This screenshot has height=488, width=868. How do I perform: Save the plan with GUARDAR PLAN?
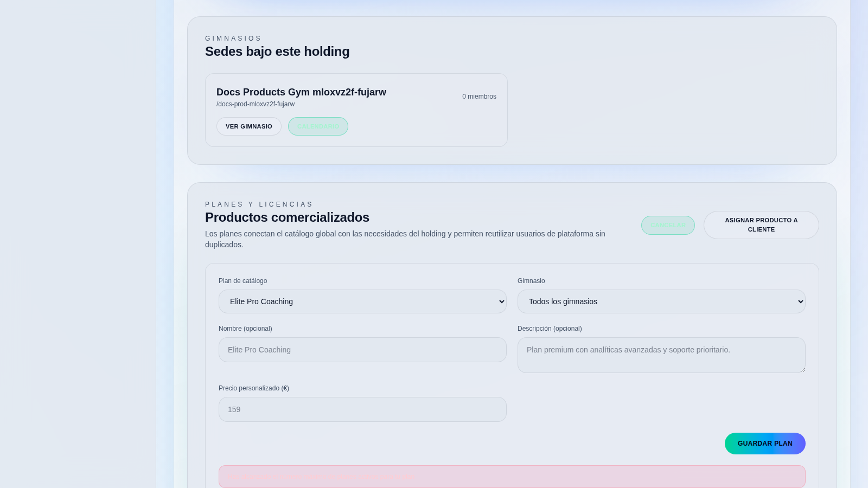pyautogui.click(x=764, y=444)
